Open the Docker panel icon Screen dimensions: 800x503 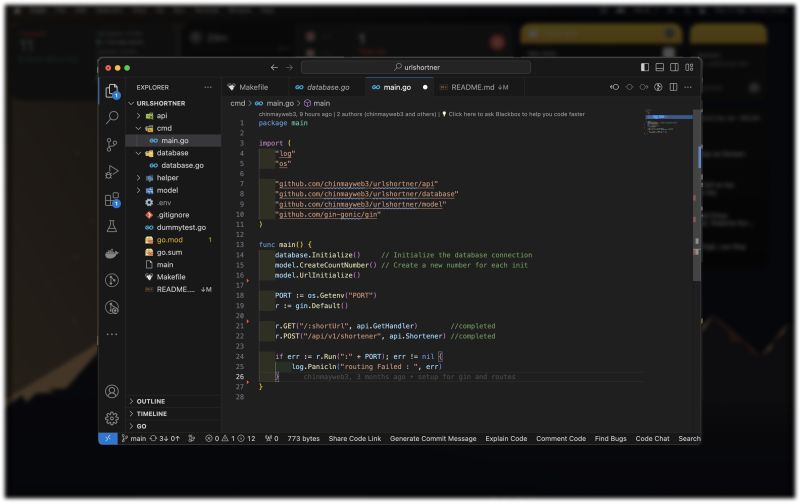(x=112, y=253)
